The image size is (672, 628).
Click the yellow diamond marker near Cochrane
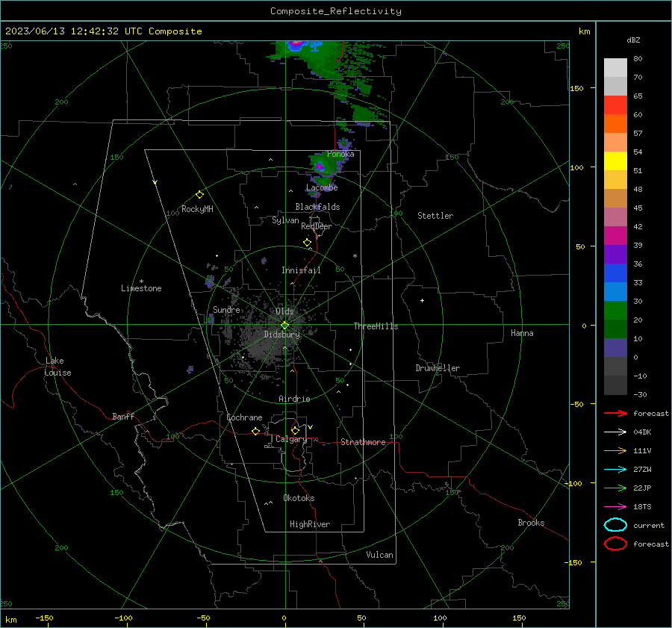coord(255,431)
